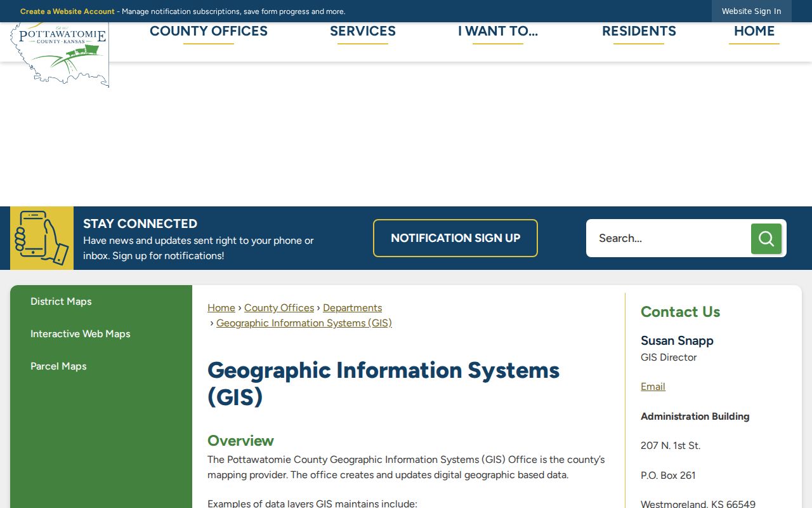Click the Overview heading
This screenshot has height=508, width=812.
[x=240, y=441]
